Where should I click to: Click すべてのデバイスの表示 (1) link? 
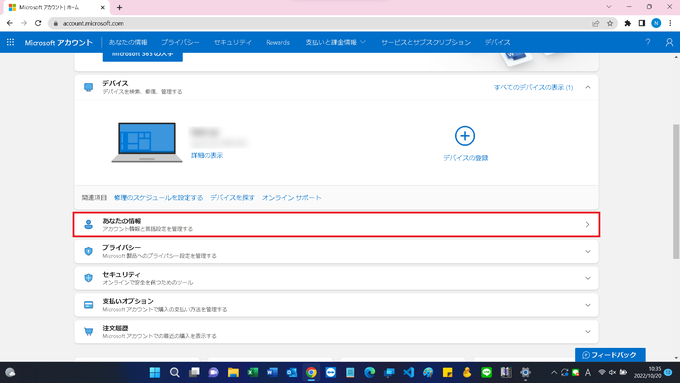pyautogui.click(x=533, y=87)
